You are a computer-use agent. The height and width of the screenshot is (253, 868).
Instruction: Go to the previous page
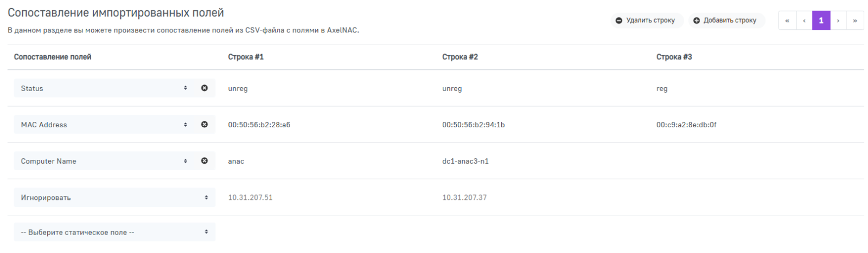coord(804,21)
